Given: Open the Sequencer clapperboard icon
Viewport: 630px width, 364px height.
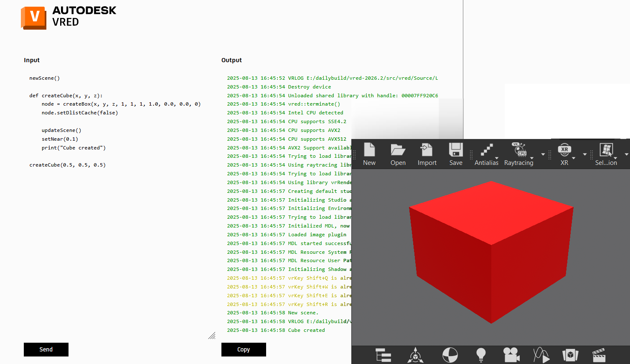Looking at the screenshot, I should (599, 355).
